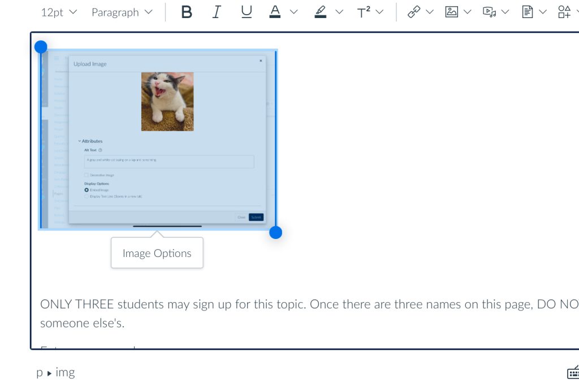Toggle underline formatting
This screenshot has height=392, width=579.
click(x=247, y=12)
